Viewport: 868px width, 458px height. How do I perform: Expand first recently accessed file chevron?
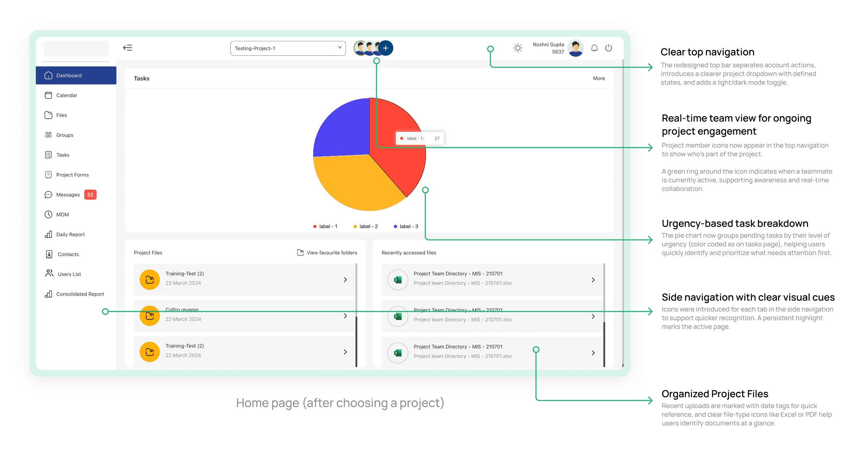[x=593, y=280]
